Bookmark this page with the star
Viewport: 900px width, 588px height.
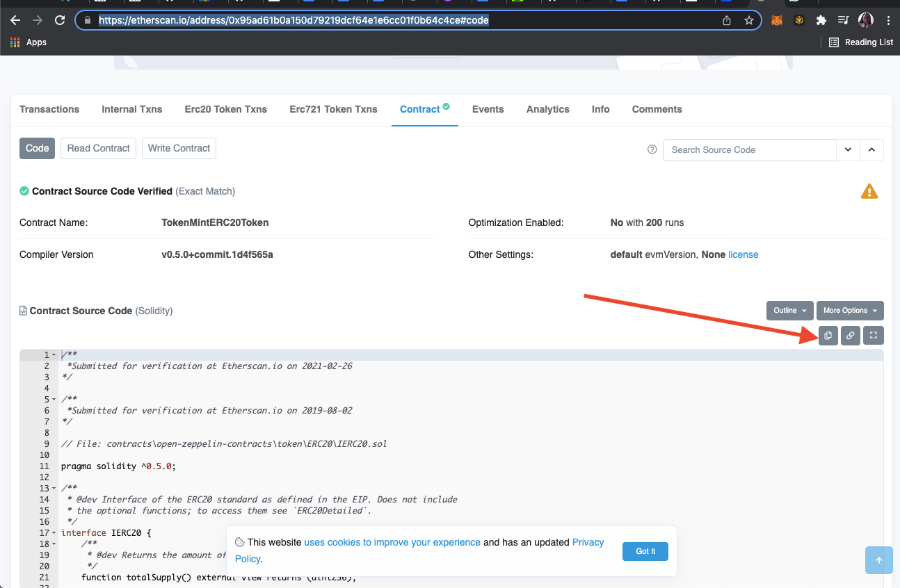[x=749, y=20]
